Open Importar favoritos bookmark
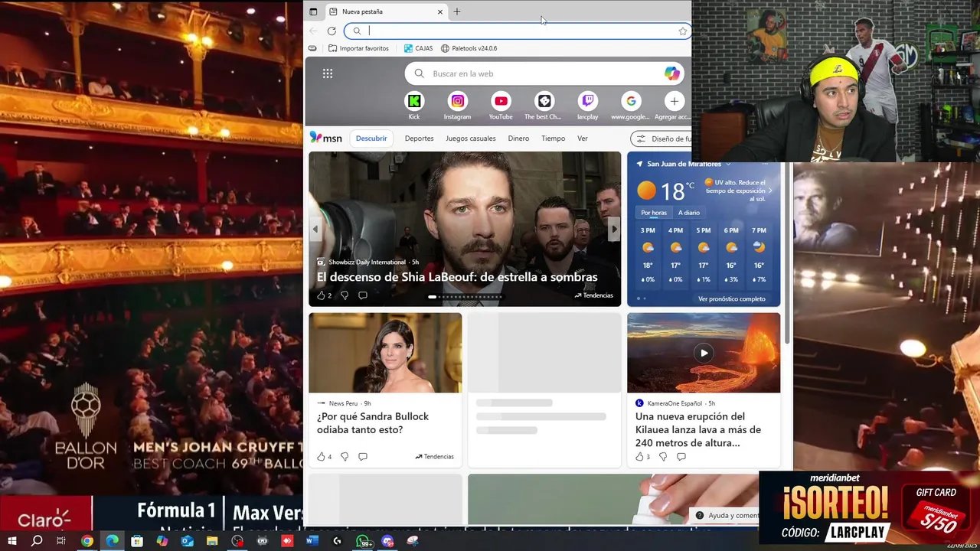This screenshot has height=551, width=980. coord(358,48)
